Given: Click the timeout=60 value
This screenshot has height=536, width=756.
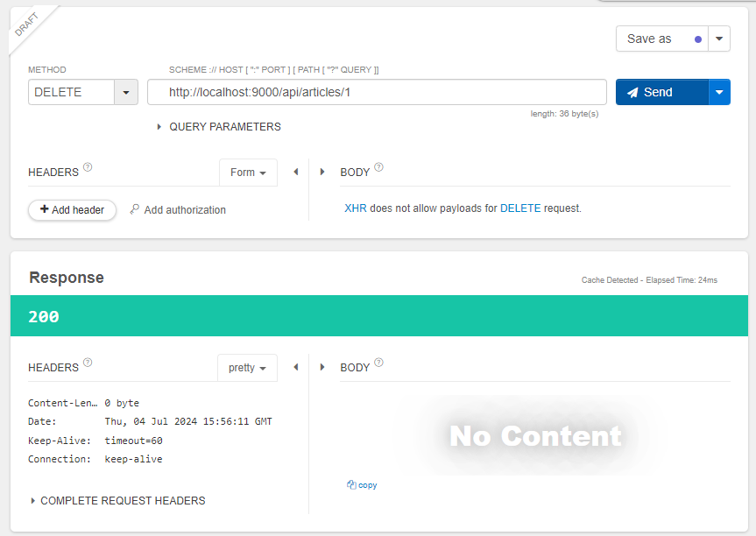Looking at the screenshot, I should pyautogui.click(x=133, y=441).
